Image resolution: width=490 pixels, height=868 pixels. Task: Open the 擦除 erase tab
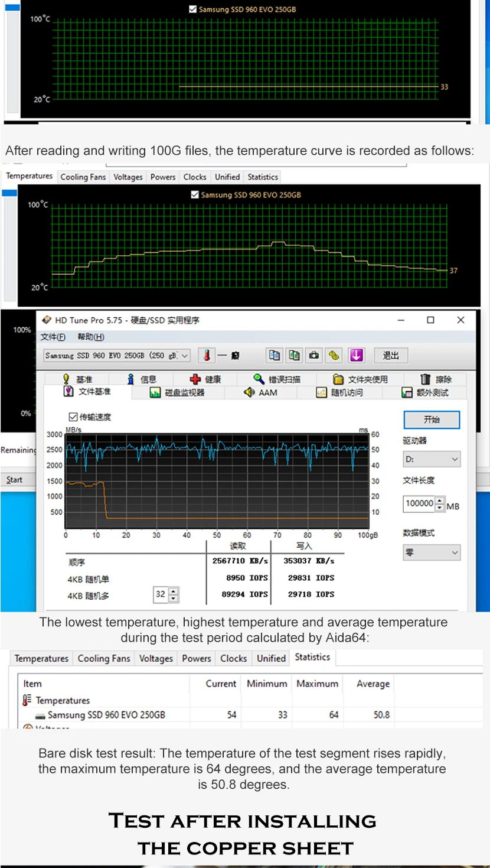click(x=436, y=379)
